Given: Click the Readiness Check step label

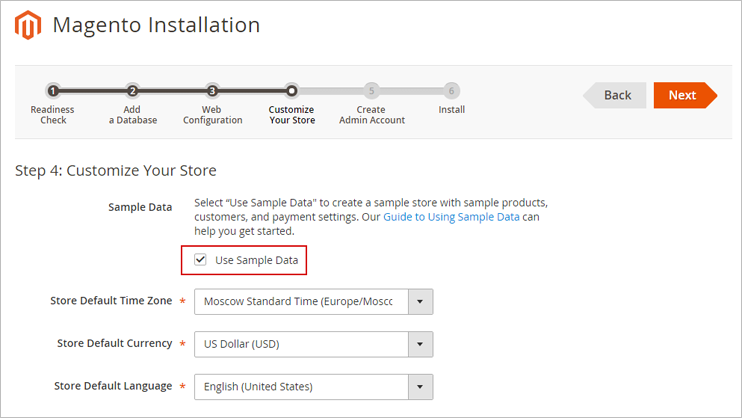Looking at the screenshot, I should [53, 115].
